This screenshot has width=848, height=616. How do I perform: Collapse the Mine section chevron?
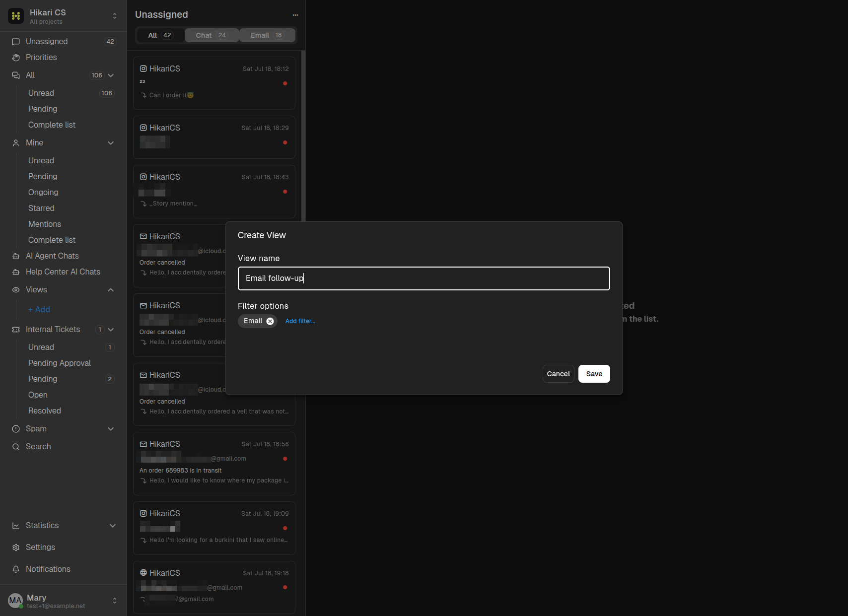(111, 143)
